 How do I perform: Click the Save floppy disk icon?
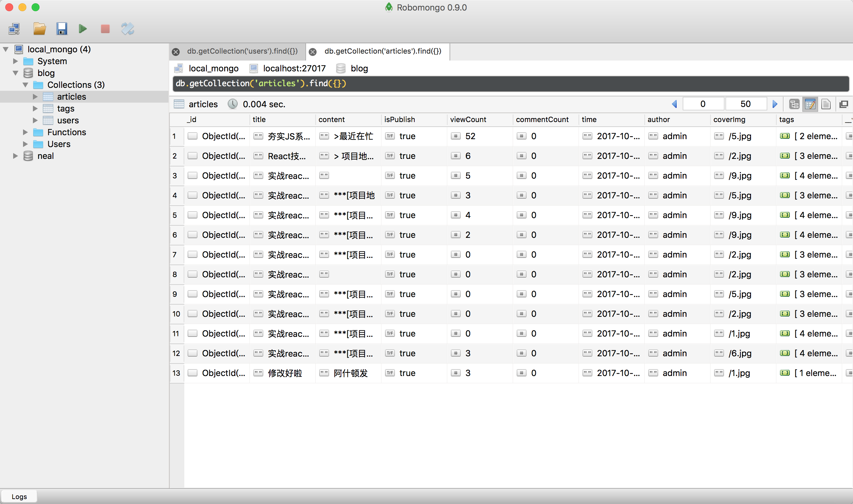[x=62, y=29]
